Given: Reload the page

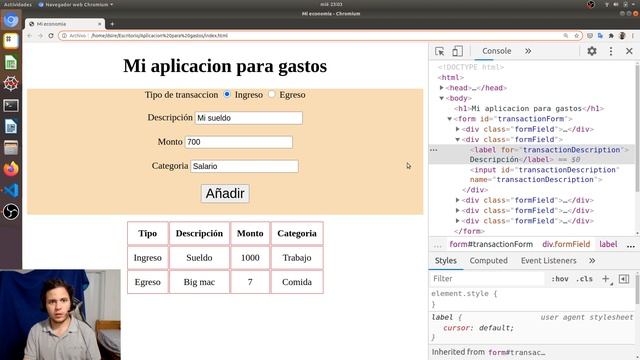Looking at the screenshot, I should pos(51,36).
